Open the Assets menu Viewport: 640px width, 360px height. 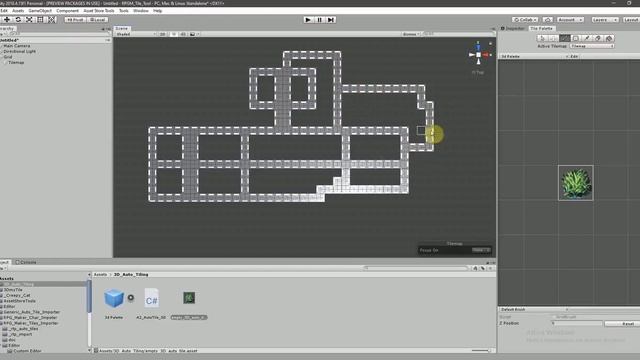18,11
